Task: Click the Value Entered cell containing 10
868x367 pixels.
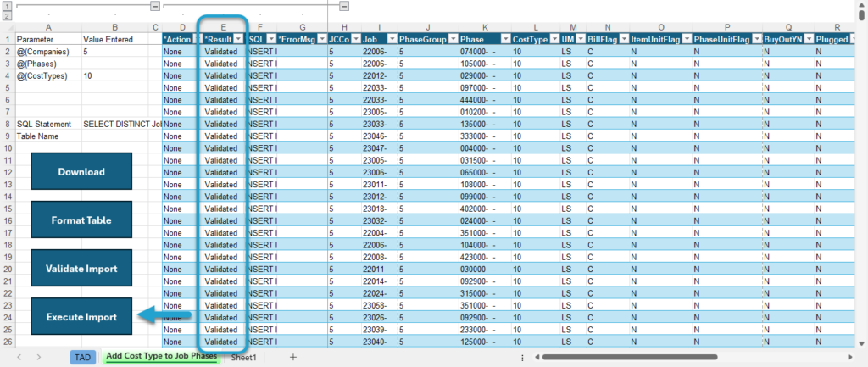Action: [115, 75]
